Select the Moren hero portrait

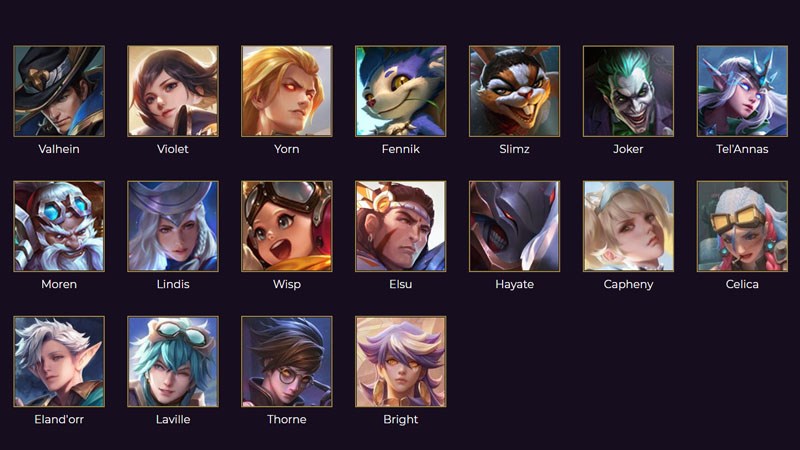pyautogui.click(x=59, y=226)
